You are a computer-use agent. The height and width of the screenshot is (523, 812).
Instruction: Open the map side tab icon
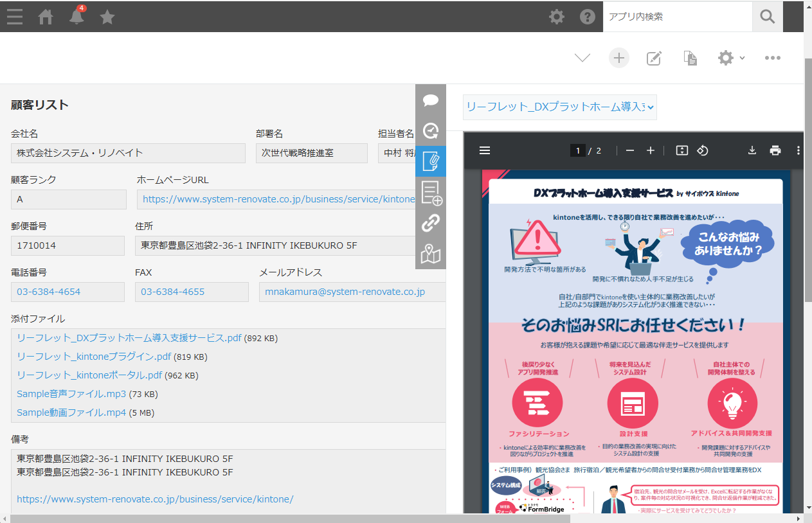click(431, 254)
